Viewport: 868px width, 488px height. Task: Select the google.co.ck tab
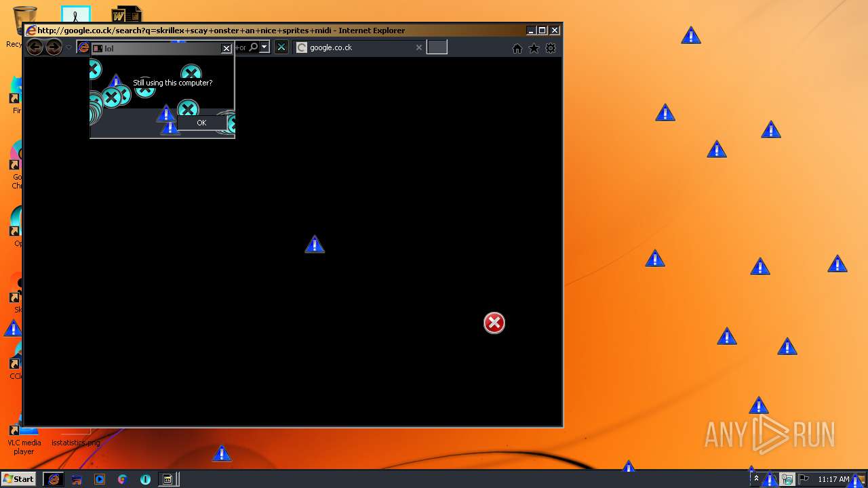click(x=359, y=47)
